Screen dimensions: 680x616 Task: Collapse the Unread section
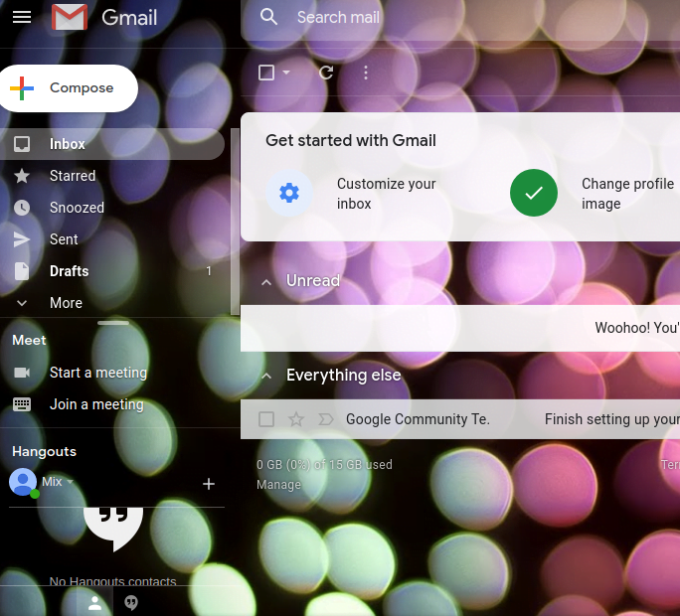(x=266, y=282)
